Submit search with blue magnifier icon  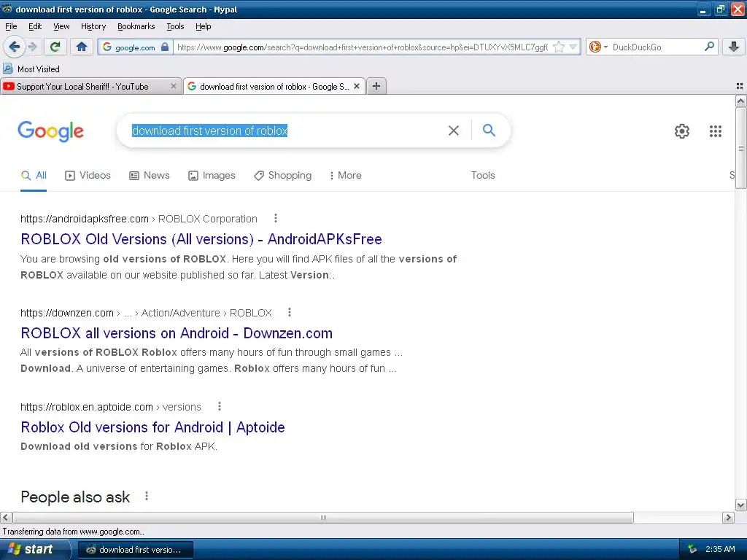[489, 130]
